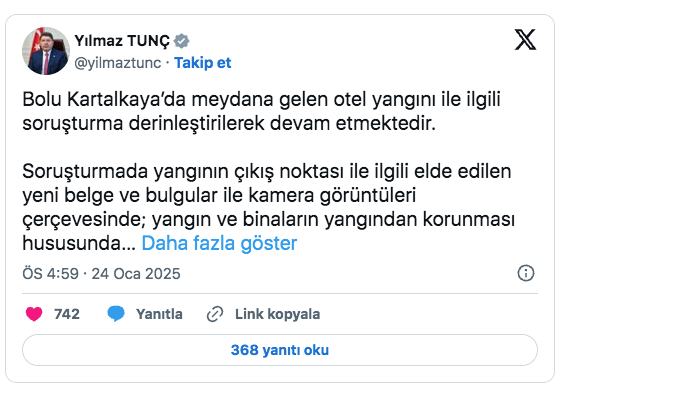Open the @yilmaztunc handle link
Screen dimensions: 686x393
tap(118, 63)
